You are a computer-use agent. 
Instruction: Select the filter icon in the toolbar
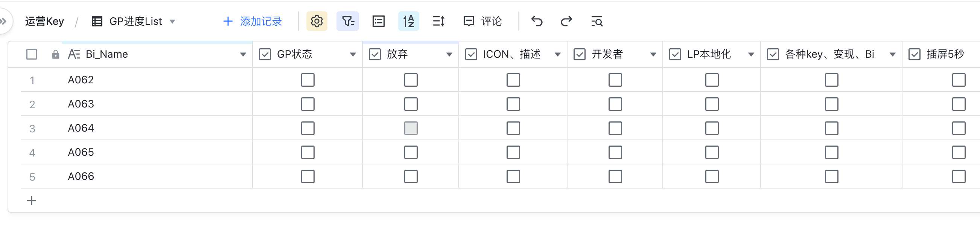click(347, 22)
